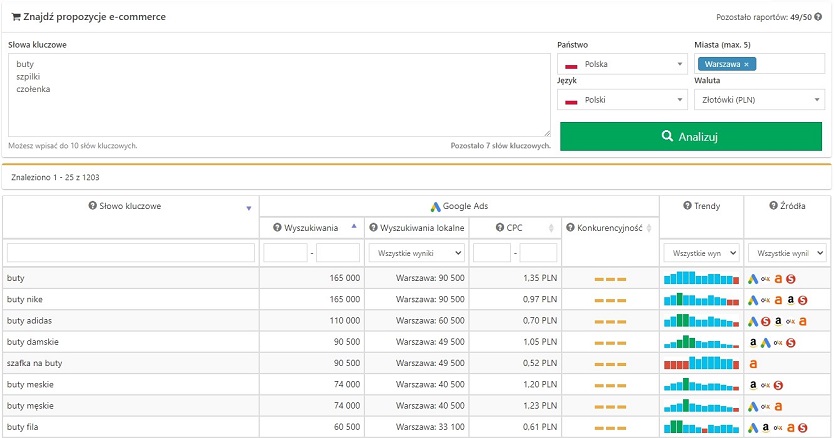
Task: Toggle sorting on the CPC column
Action: pyautogui.click(x=551, y=228)
